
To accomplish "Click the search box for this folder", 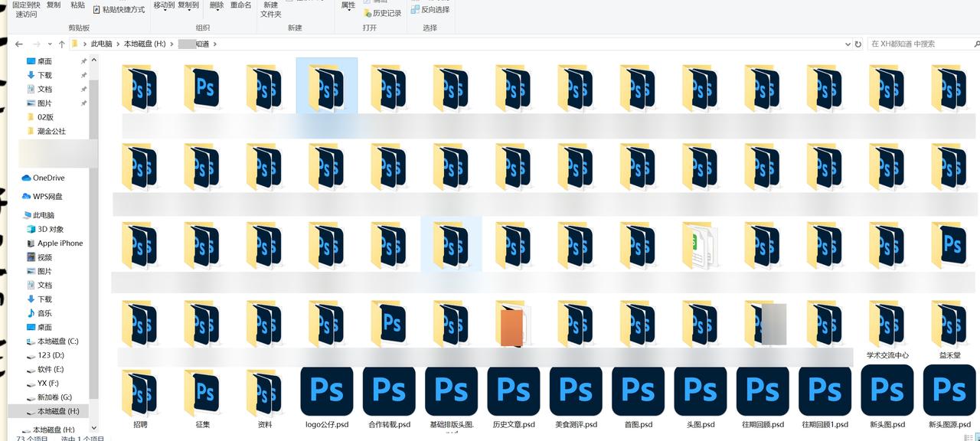I will (915, 44).
